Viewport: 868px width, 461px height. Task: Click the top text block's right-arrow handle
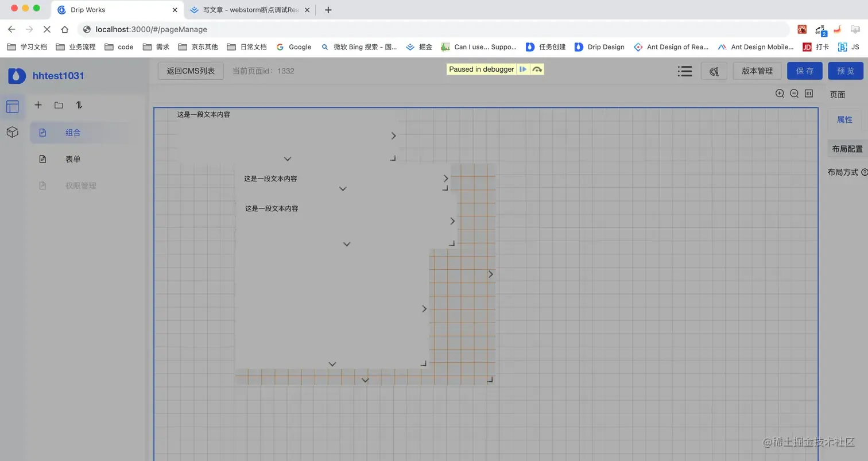pyautogui.click(x=393, y=136)
